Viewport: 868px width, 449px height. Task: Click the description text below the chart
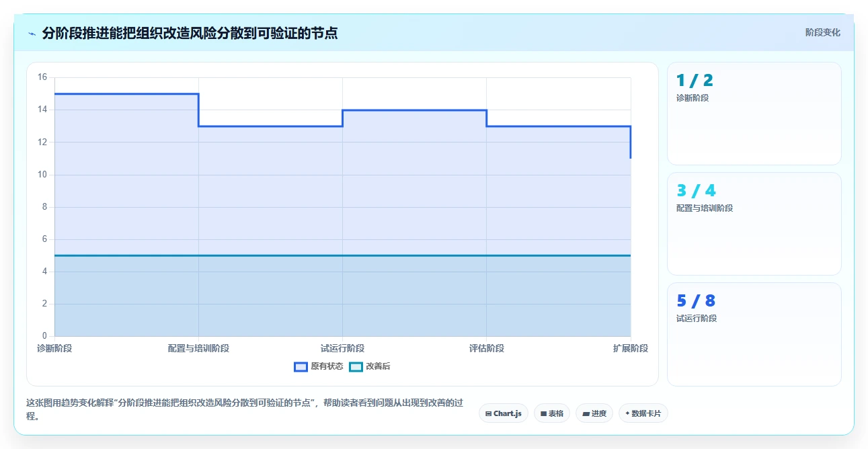pos(245,409)
